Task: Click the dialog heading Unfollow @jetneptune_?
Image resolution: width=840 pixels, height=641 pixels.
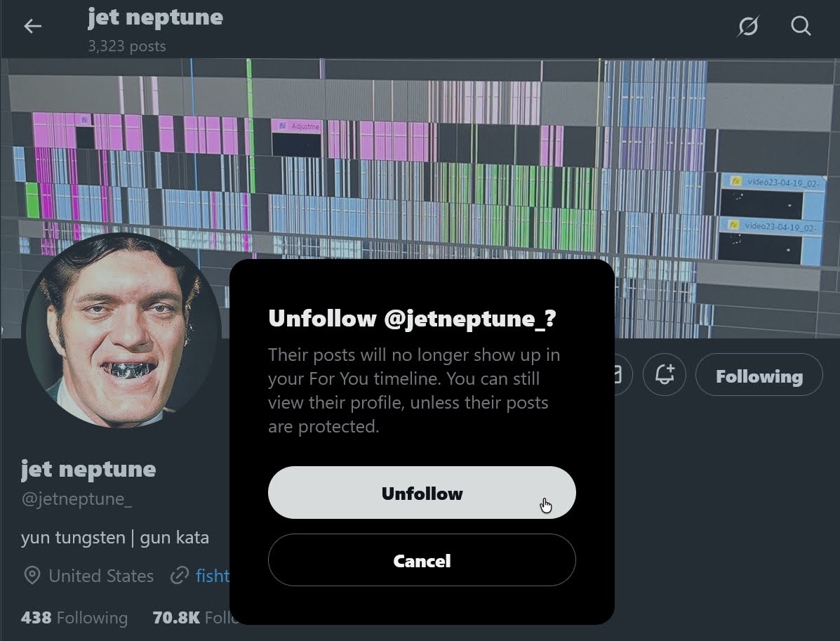Action: 412,318
